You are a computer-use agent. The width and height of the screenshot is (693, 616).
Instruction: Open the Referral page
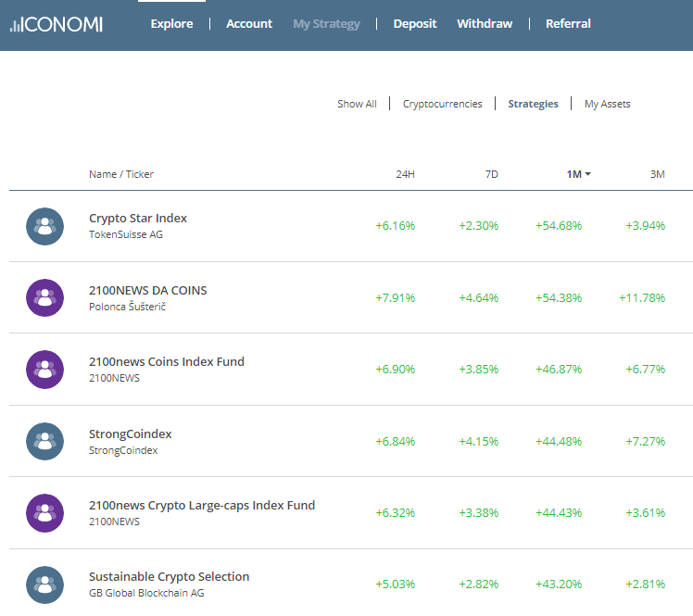[x=568, y=24]
